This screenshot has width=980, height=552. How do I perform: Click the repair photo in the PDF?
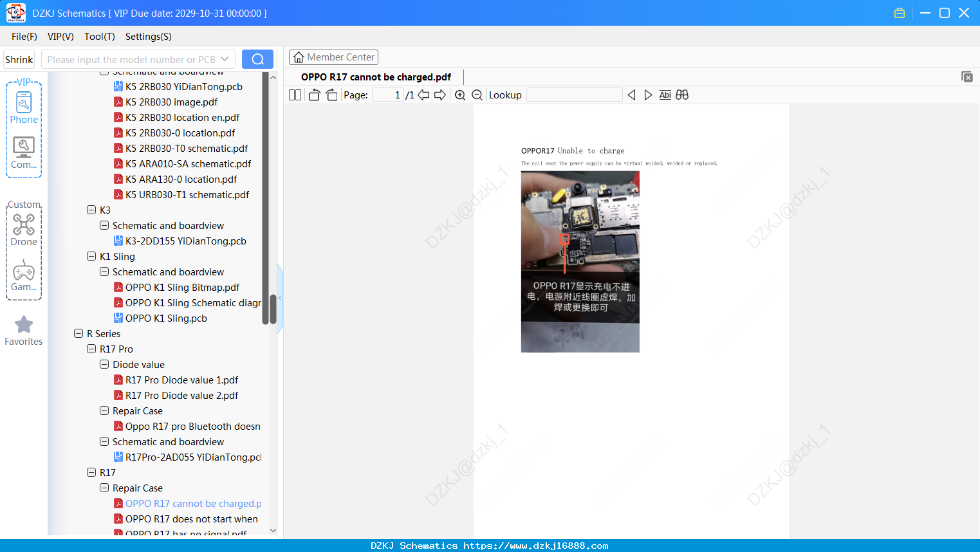(x=580, y=262)
